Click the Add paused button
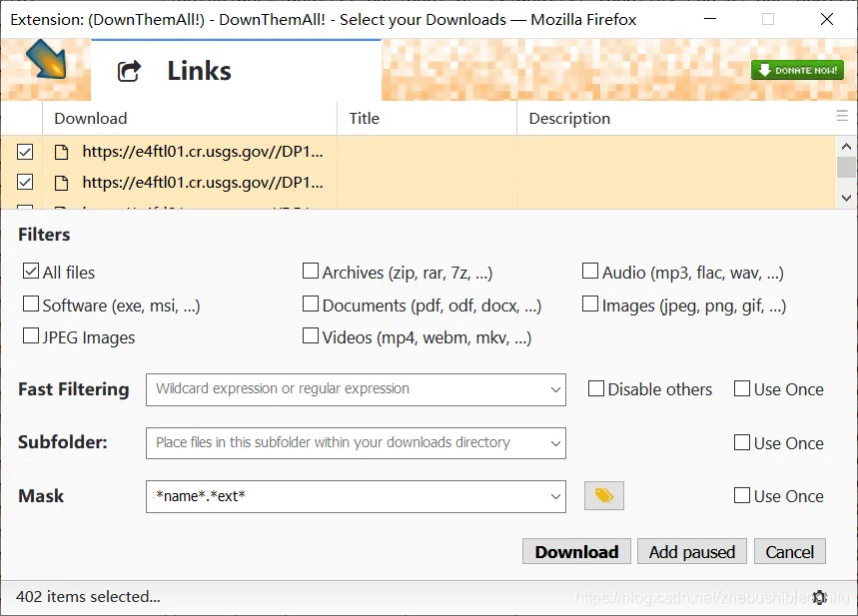Image resolution: width=858 pixels, height=616 pixels. coord(691,551)
